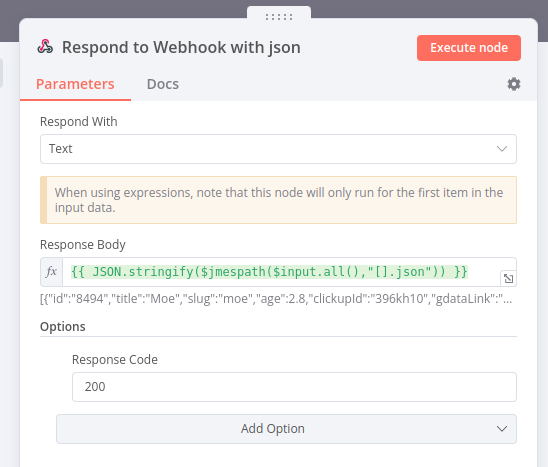Switch to the Docs tab
The height and width of the screenshot is (467, 548).
tap(163, 84)
